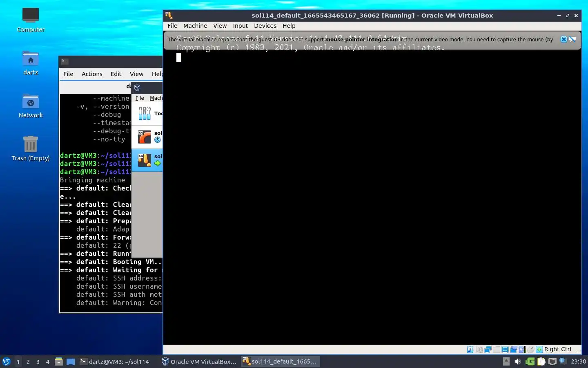
Task: Open the volume control tray icon
Action: [x=518, y=361]
